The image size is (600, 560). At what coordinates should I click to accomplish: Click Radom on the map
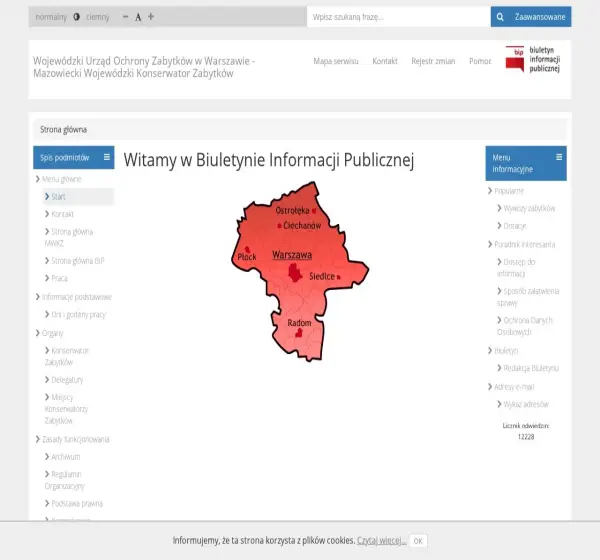pos(299,323)
